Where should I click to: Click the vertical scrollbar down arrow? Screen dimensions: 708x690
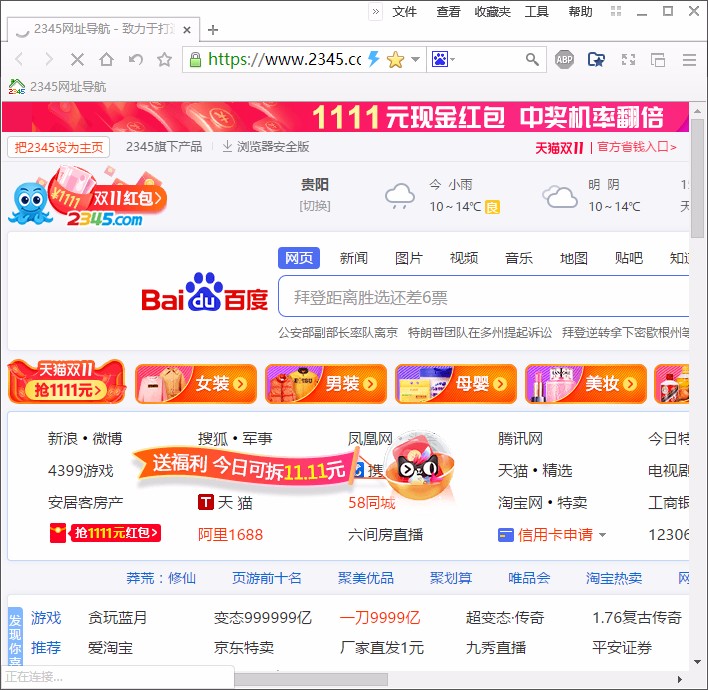(x=698, y=662)
